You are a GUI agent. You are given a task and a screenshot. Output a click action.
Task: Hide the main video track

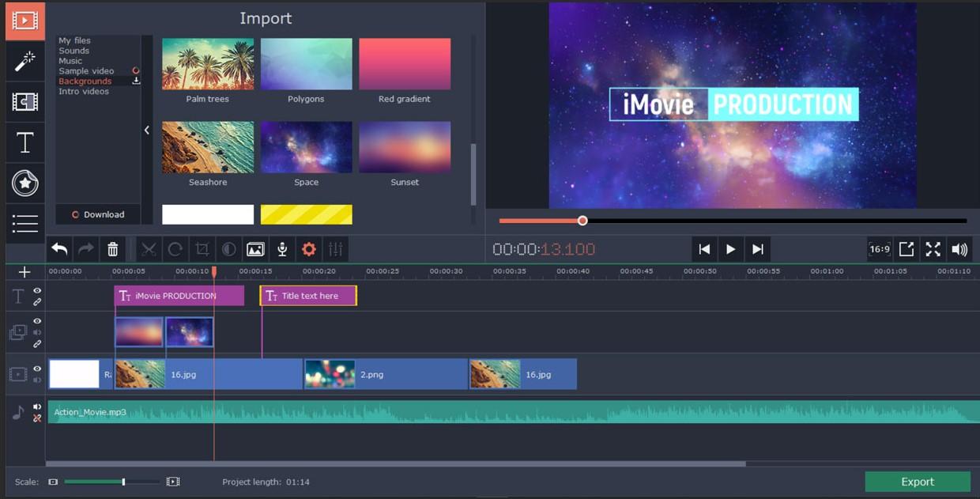click(37, 369)
